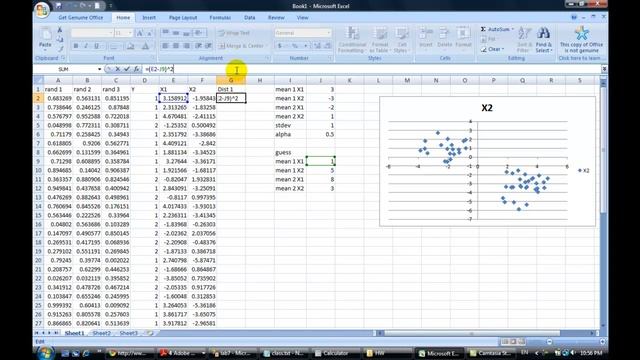
Task: Open the Name Box dropdown arrow
Action: tap(99, 69)
